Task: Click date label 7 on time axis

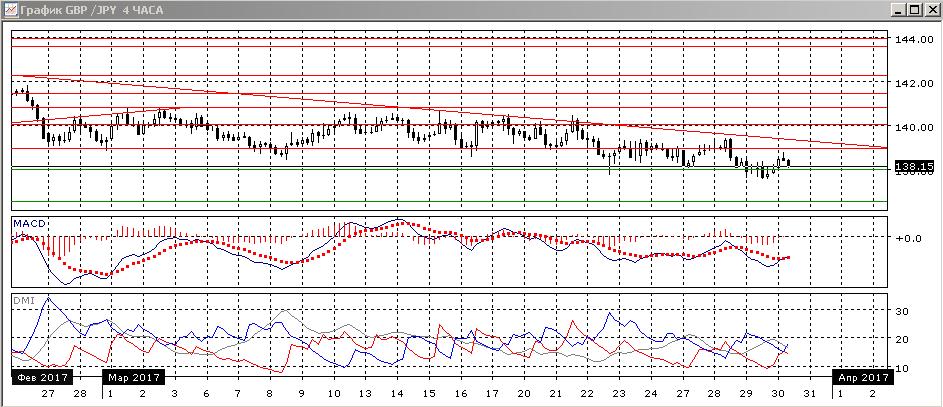Action: coord(238,394)
